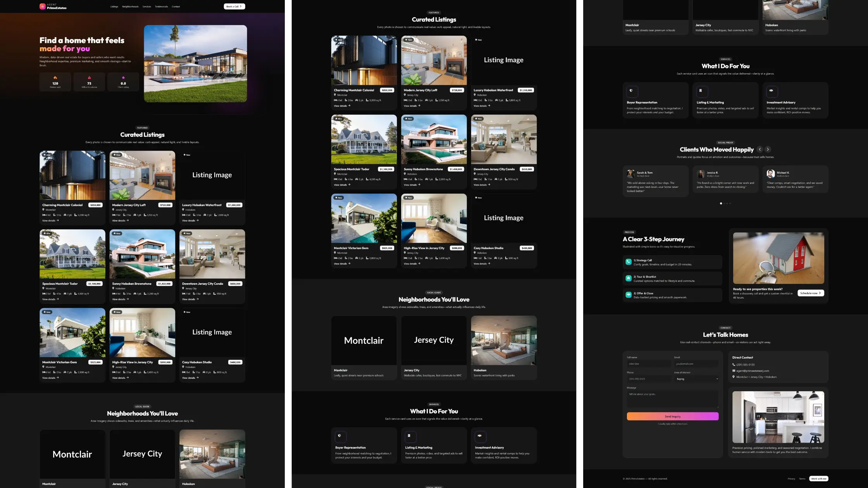Viewport: 868px width, 488px height.
Task: Click the PrimeEstates logo icon
Action: (x=43, y=6)
